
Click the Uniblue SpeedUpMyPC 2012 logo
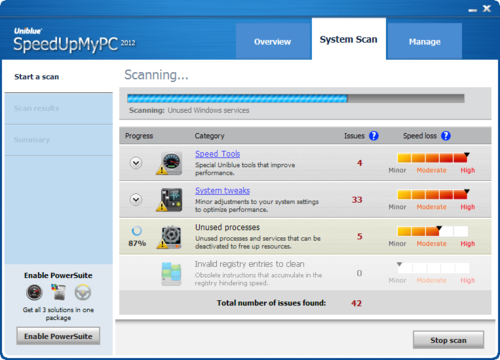click(74, 41)
